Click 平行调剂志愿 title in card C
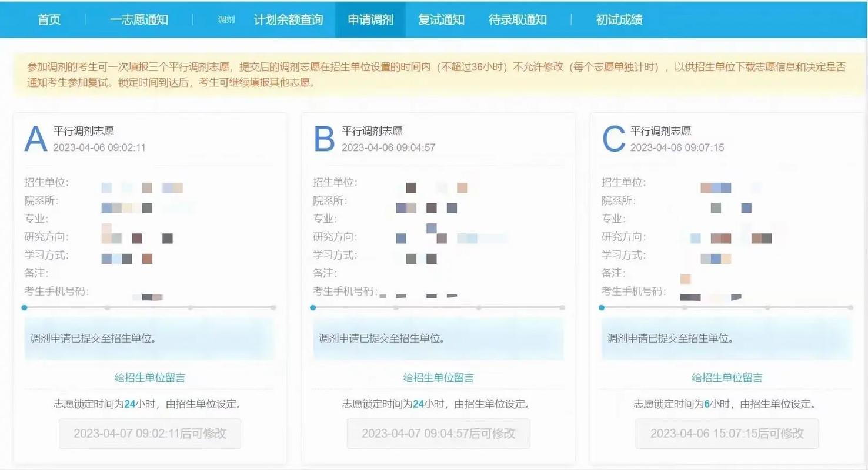Image resolution: width=868 pixels, height=470 pixels. tap(661, 131)
